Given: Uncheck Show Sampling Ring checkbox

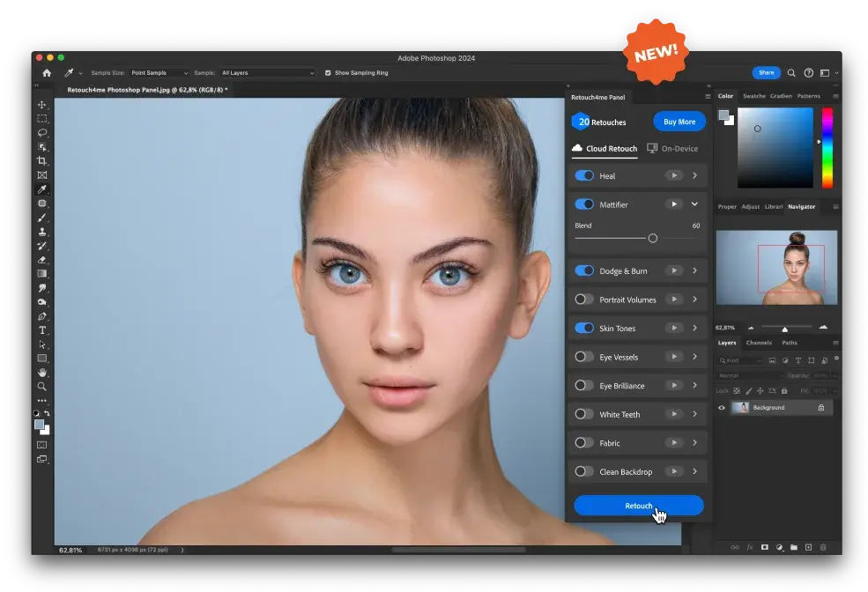Looking at the screenshot, I should (x=328, y=73).
